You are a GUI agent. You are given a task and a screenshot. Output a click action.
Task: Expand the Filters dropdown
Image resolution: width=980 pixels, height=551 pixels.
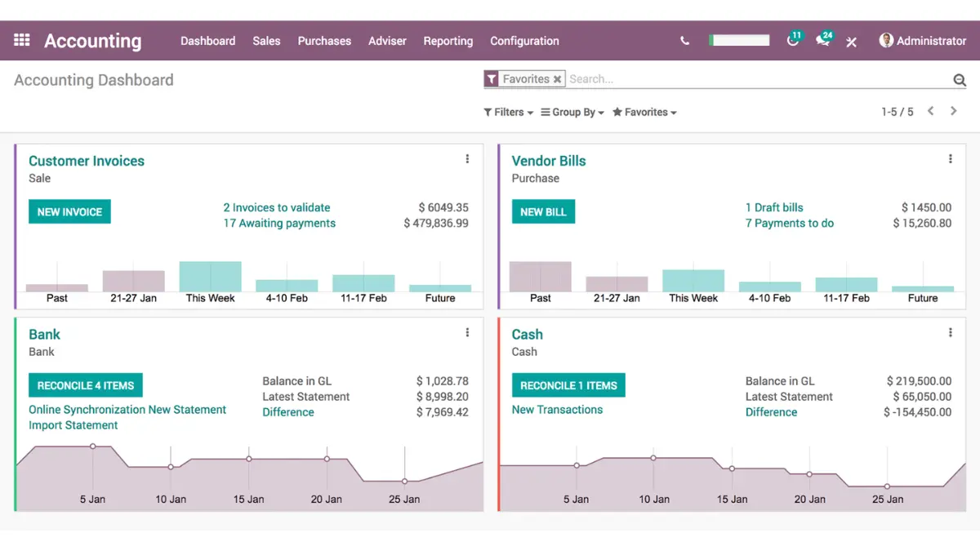tap(508, 112)
